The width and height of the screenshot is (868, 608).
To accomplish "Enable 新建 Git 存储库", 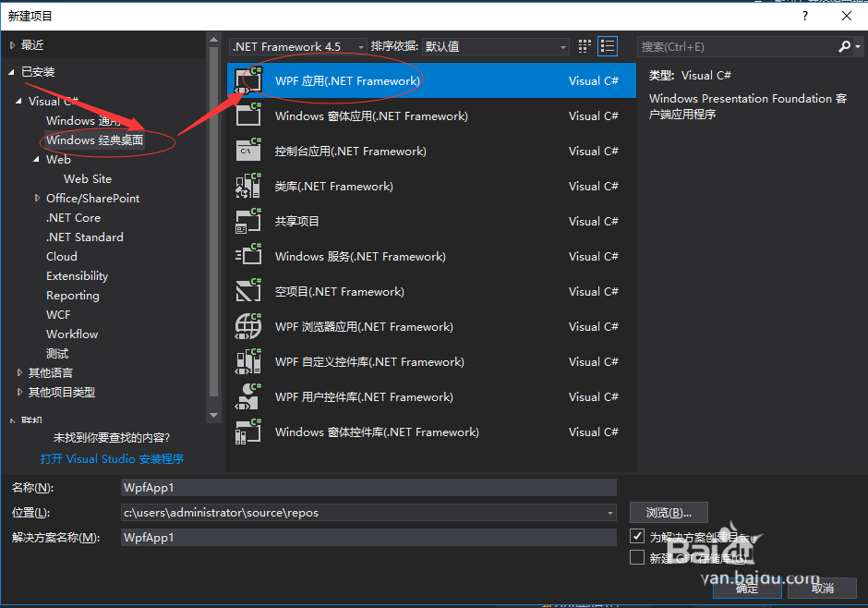I will [636, 556].
